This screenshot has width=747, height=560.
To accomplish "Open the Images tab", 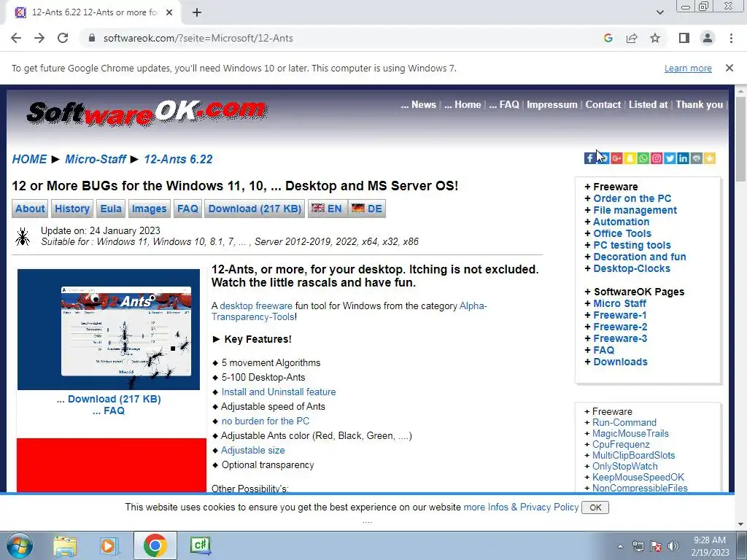I will (149, 209).
